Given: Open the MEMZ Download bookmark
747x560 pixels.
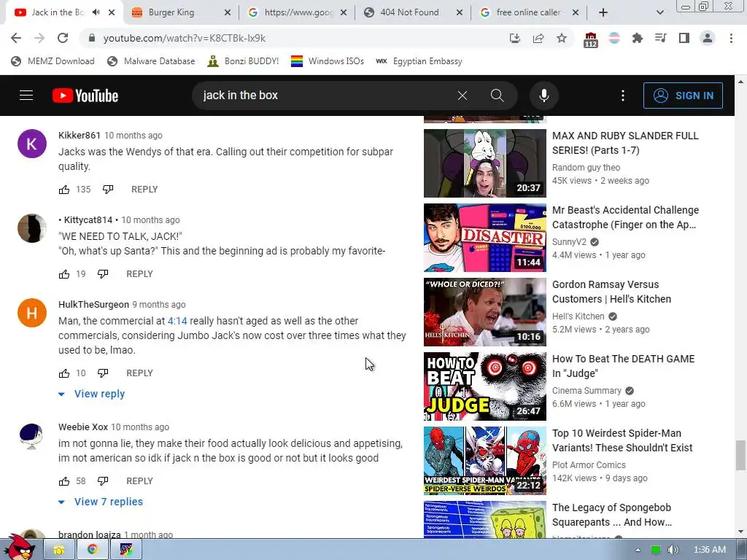Looking at the screenshot, I should 53,61.
